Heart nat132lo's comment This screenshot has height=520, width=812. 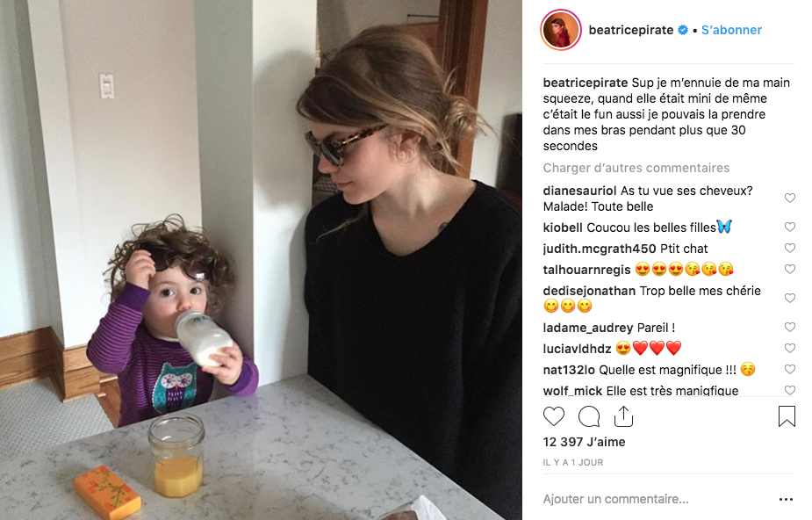[x=790, y=370]
